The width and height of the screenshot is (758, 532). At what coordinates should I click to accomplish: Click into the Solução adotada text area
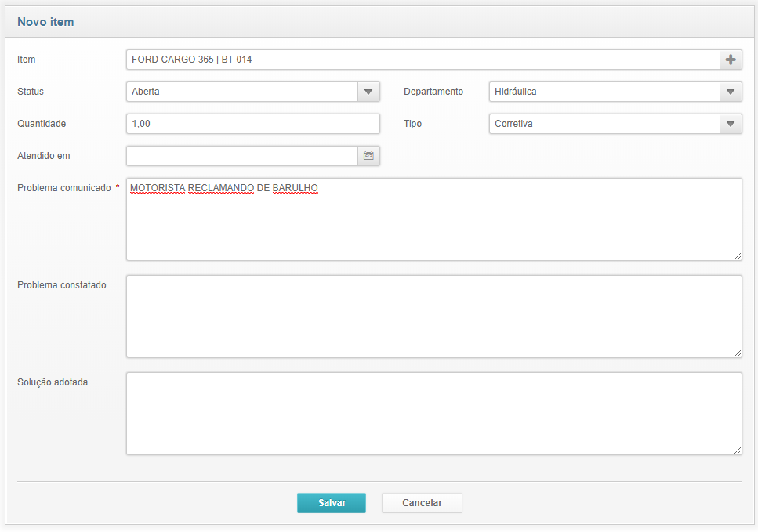(433, 414)
